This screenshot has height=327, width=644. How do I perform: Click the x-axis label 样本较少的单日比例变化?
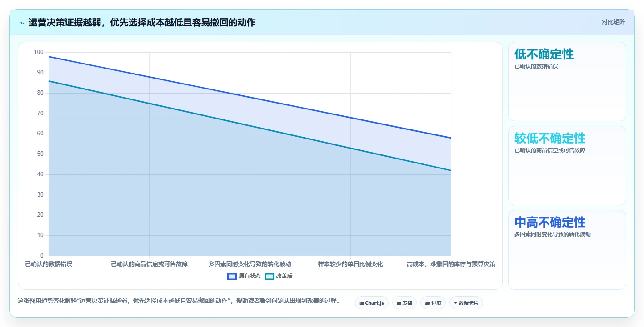350,264
